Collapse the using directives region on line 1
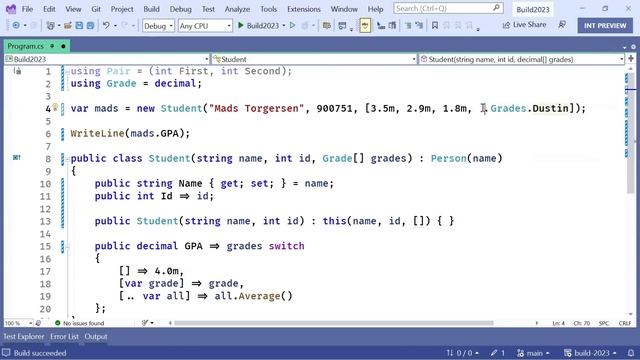This screenshot has height=360, width=640. tap(67, 71)
